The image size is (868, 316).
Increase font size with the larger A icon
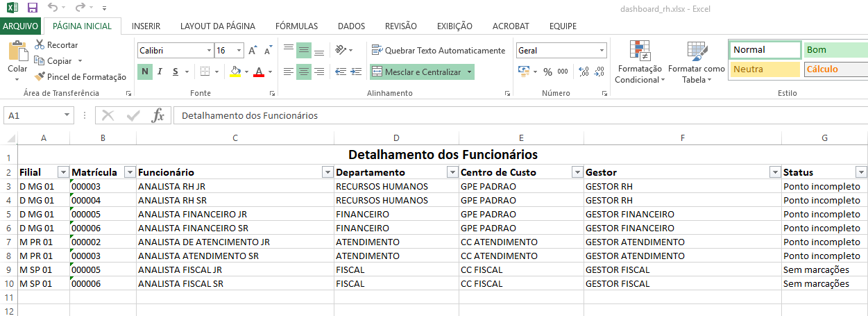(253, 51)
